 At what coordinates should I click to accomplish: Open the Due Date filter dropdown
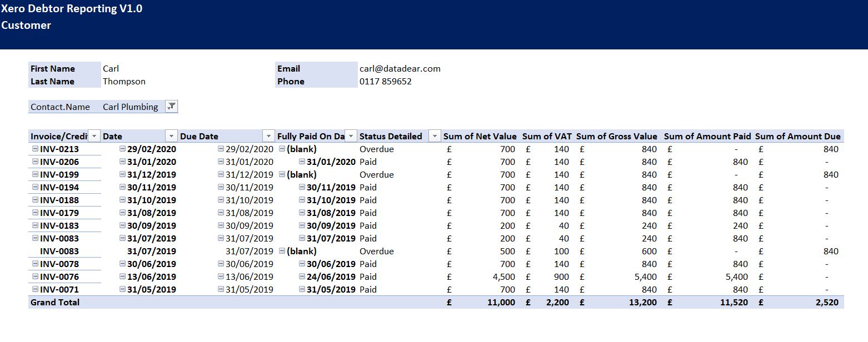[268, 136]
